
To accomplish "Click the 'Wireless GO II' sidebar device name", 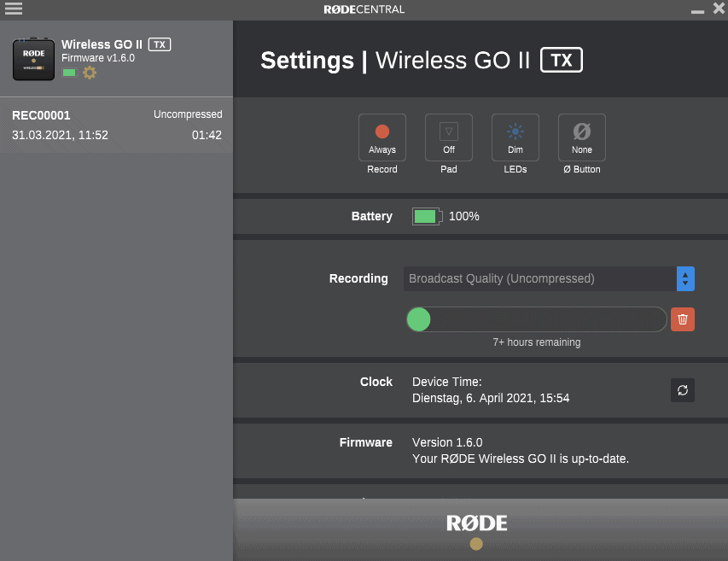I will [102, 44].
